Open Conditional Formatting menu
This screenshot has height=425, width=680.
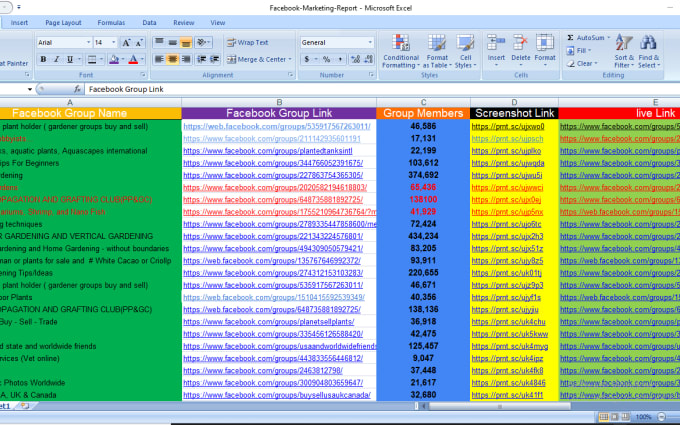(x=401, y=51)
